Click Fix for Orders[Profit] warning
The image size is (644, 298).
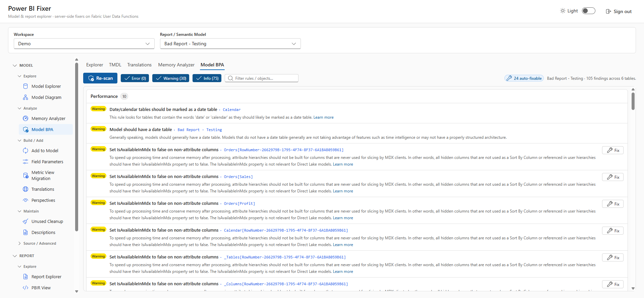(613, 204)
